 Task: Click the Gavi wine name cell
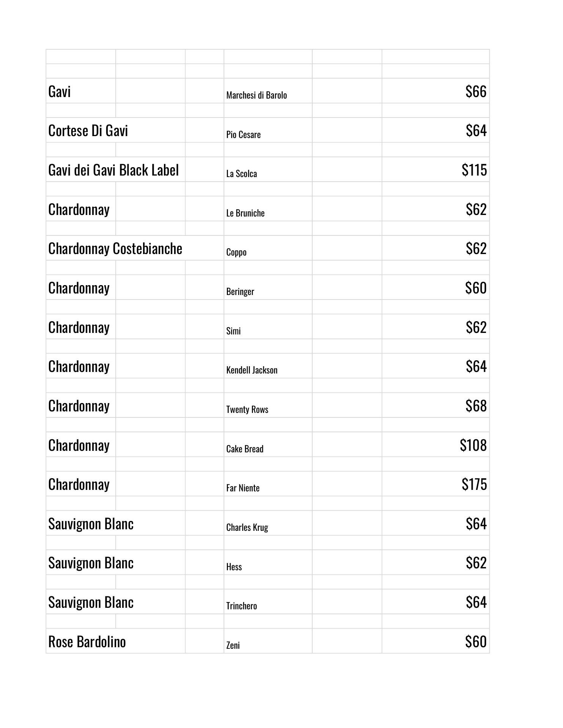(x=60, y=92)
